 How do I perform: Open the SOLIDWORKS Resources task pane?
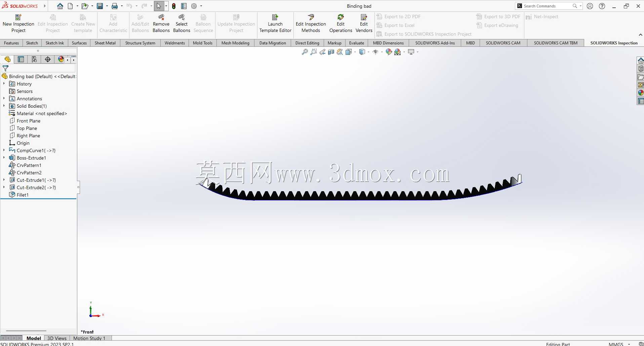[641, 61]
